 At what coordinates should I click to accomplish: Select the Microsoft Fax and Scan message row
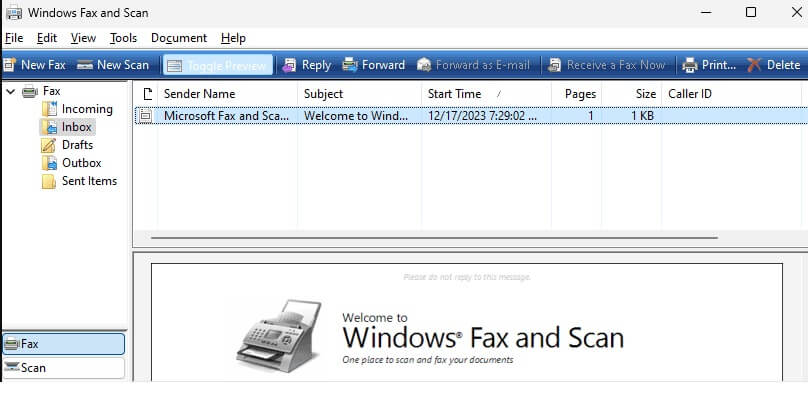471,116
